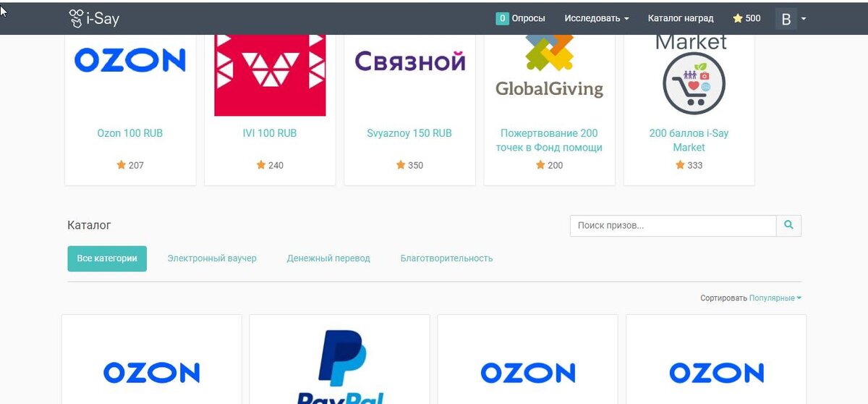Click the Все категории button

[107, 258]
